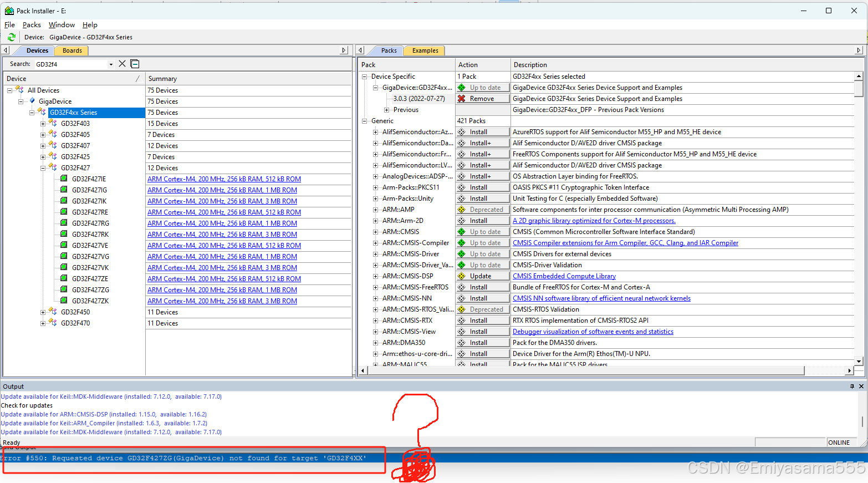Image resolution: width=868 pixels, height=483 pixels.
Task: Click the Remove red X icon
Action: click(x=462, y=99)
